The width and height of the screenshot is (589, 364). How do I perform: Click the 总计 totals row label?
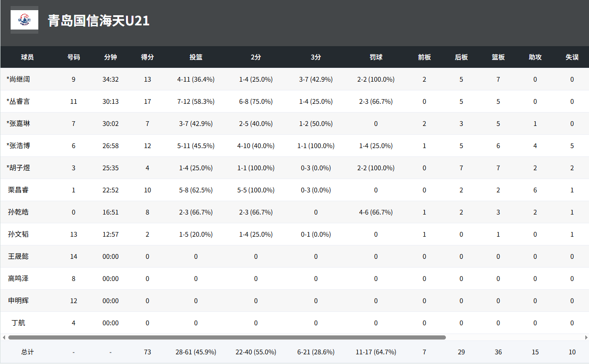[27, 352]
